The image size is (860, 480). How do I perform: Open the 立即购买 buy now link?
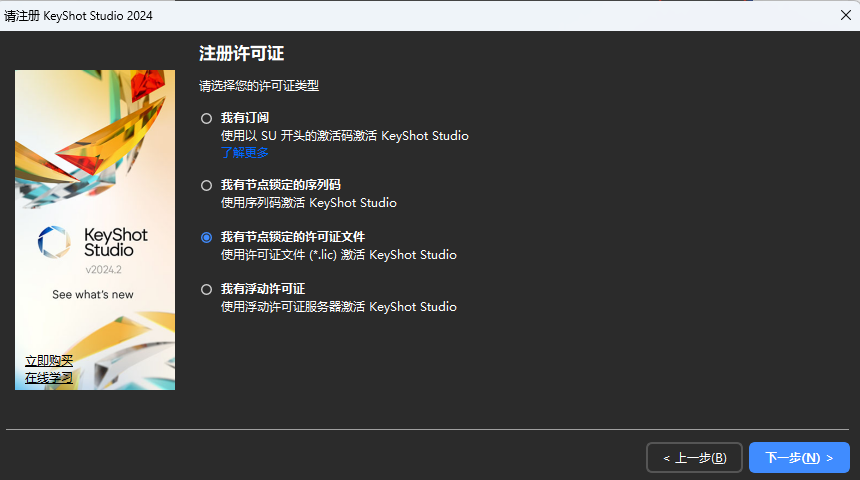coord(49,361)
